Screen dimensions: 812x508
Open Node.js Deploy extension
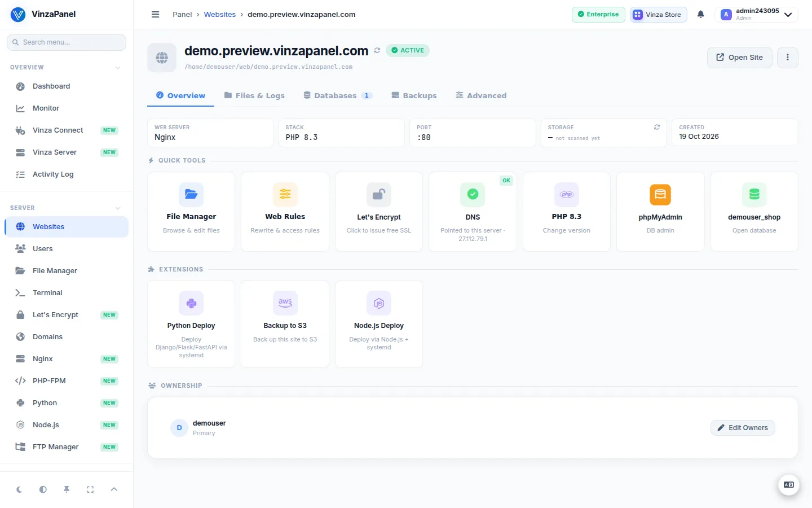pyautogui.click(x=379, y=324)
